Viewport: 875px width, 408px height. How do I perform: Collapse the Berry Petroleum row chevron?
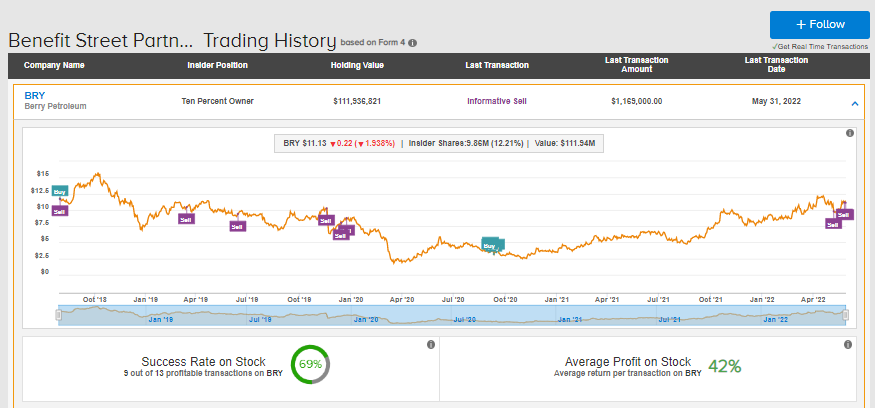tap(854, 103)
